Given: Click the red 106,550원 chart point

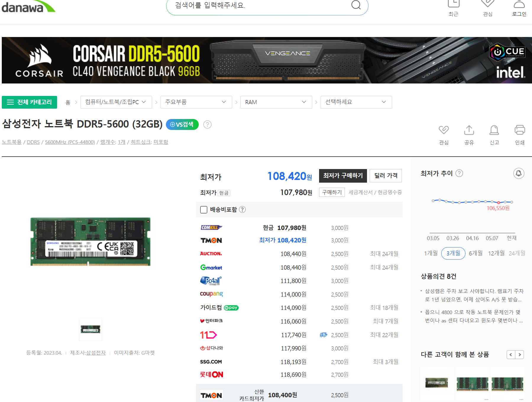Looking at the screenshot, I should [x=499, y=202].
